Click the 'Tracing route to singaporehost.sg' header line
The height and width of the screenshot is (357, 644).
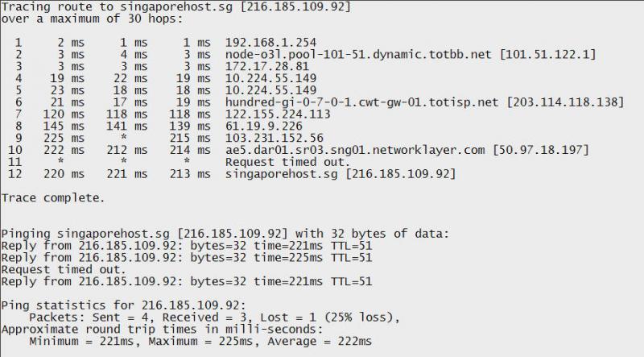[176, 7]
